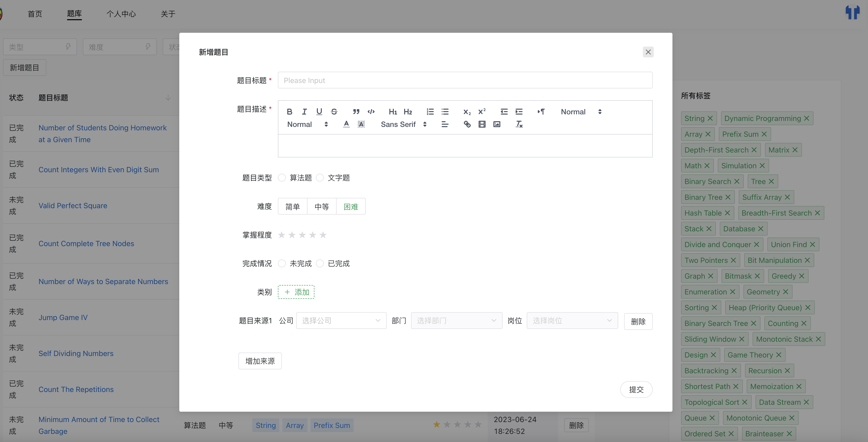Insert link icon in editor

coord(467,124)
